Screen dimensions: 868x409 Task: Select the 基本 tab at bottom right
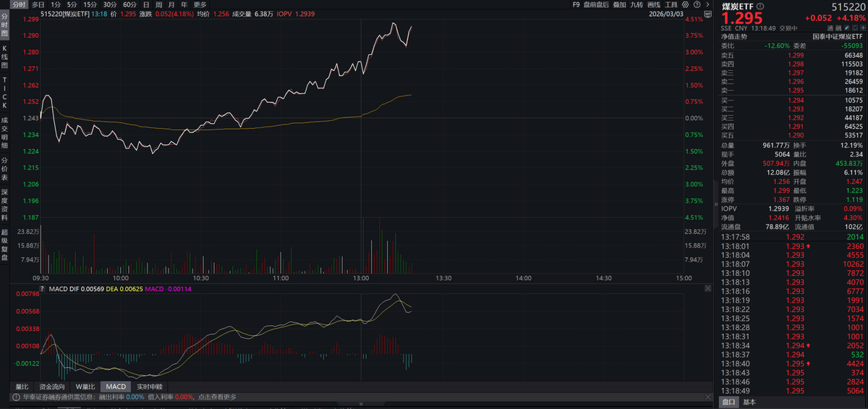coord(749,402)
